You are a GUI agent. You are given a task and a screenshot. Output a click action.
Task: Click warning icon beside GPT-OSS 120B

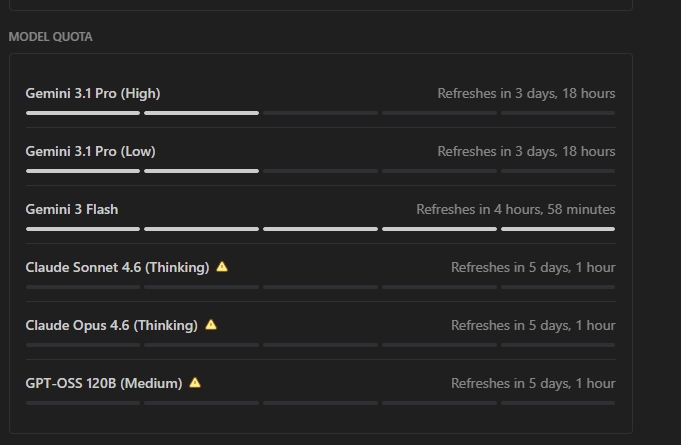tap(195, 382)
